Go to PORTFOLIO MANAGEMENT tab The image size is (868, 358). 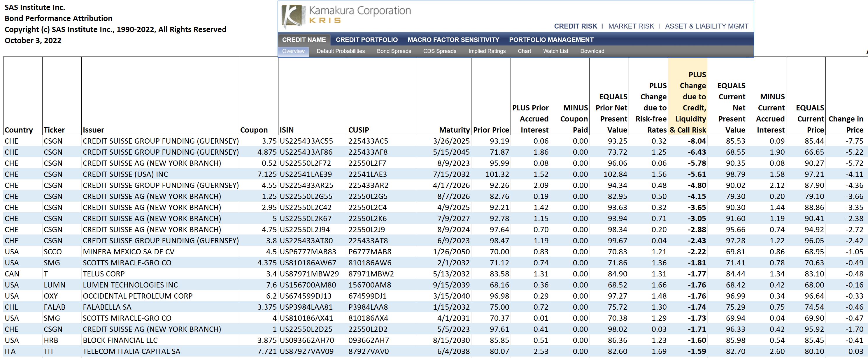point(551,40)
